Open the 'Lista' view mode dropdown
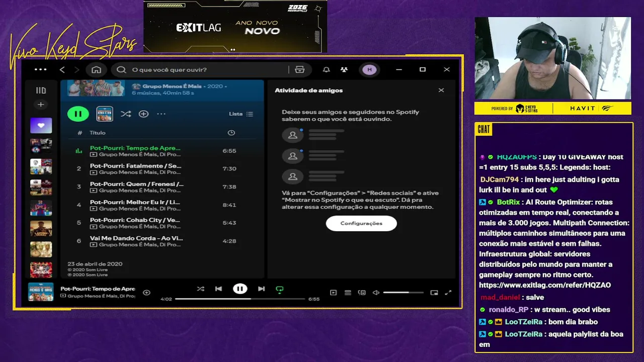 (x=241, y=114)
